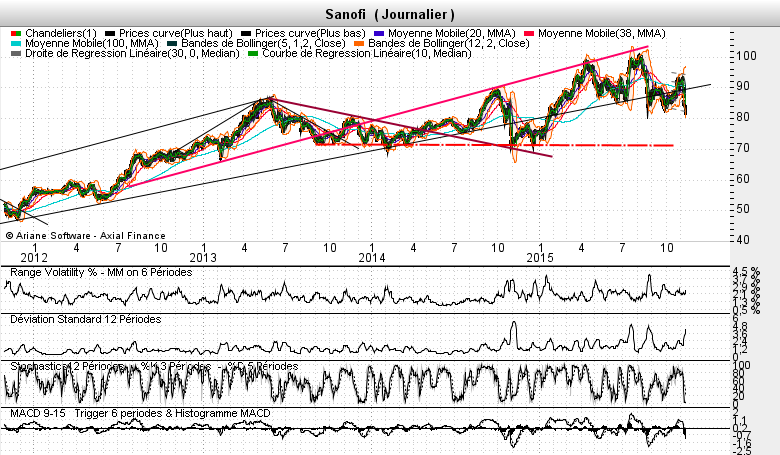Image resolution: width=780 pixels, height=455 pixels.
Task: Click the 2013 year label on time axis
Action: (203, 258)
